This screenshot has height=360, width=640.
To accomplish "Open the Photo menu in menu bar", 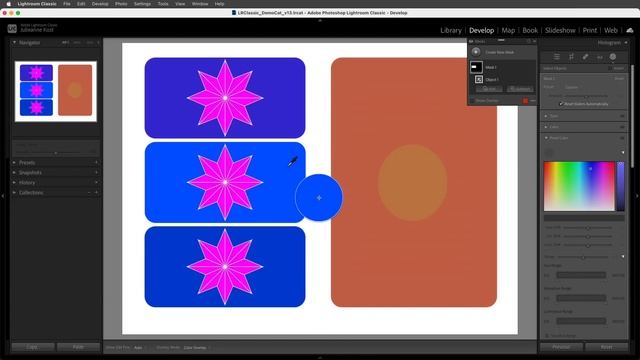I will pos(121,4).
